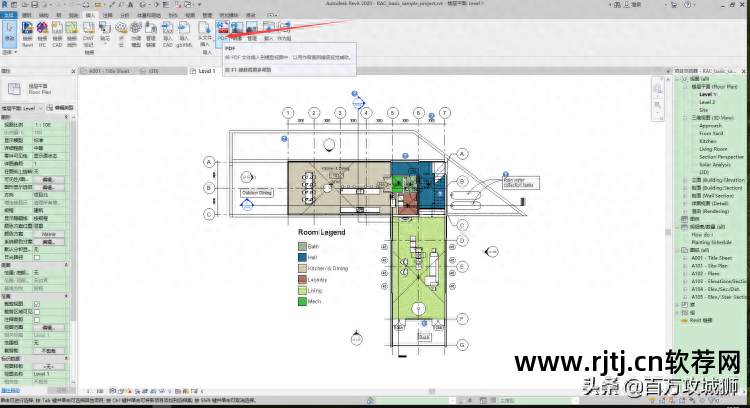Toggle the Sun Path checkbox
Screen dimensions: 750x408
(x=36, y=257)
